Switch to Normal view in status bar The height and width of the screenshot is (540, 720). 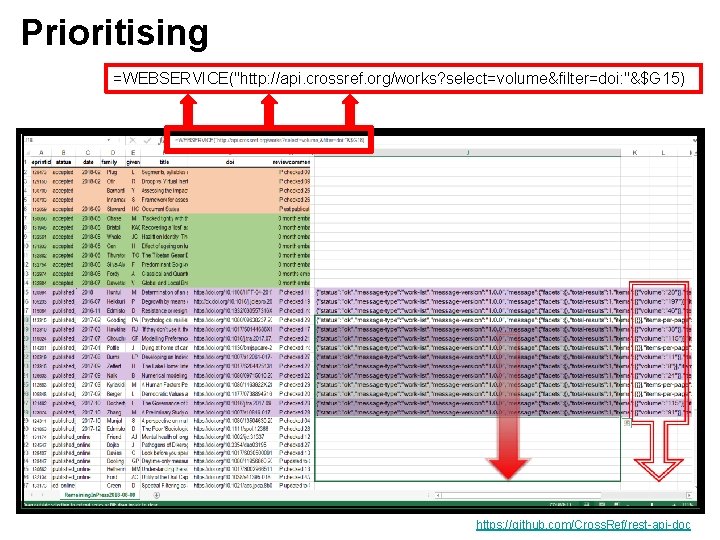point(586,504)
